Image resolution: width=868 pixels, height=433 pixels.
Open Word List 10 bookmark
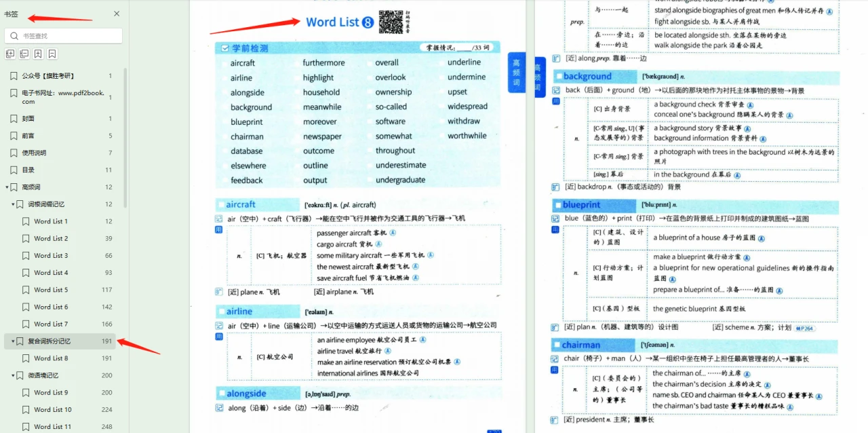(53, 409)
